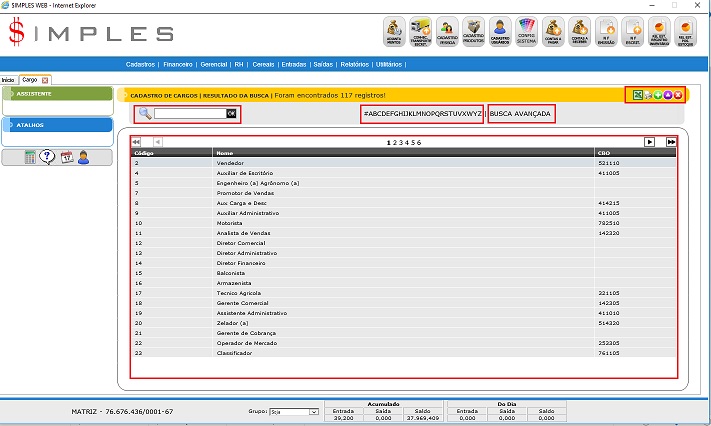This screenshot has width=711, height=426.
Task: Select the Gerente Comercial row
Action: pyautogui.click(x=245, y=303)
